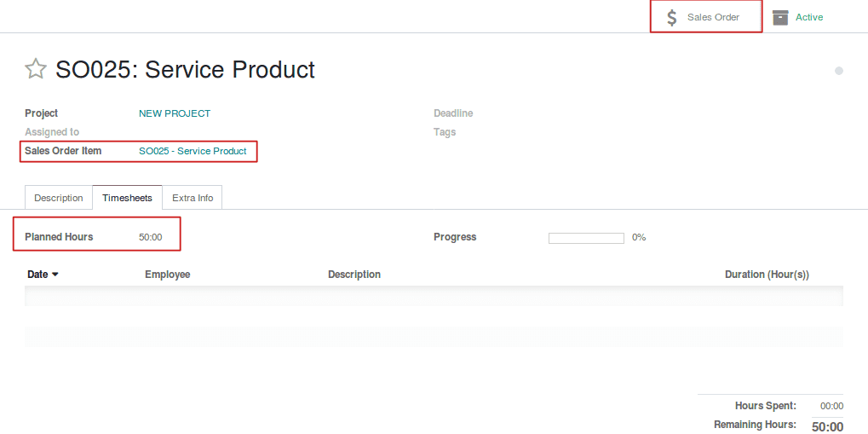This screenshot has height=434, width=868.
Task: Click the Remaining Hours value 50:00
Action: (828, 427)
